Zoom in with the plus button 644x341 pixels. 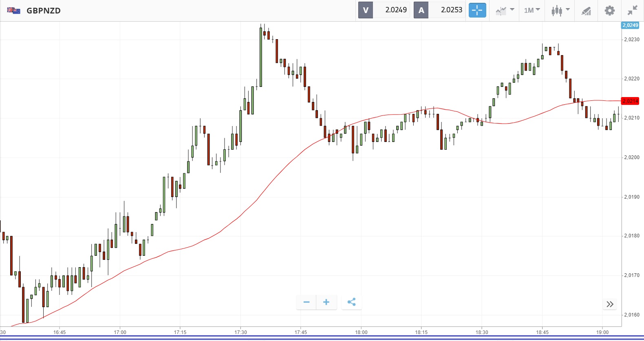pyautogui.click(x=326, y=302)
